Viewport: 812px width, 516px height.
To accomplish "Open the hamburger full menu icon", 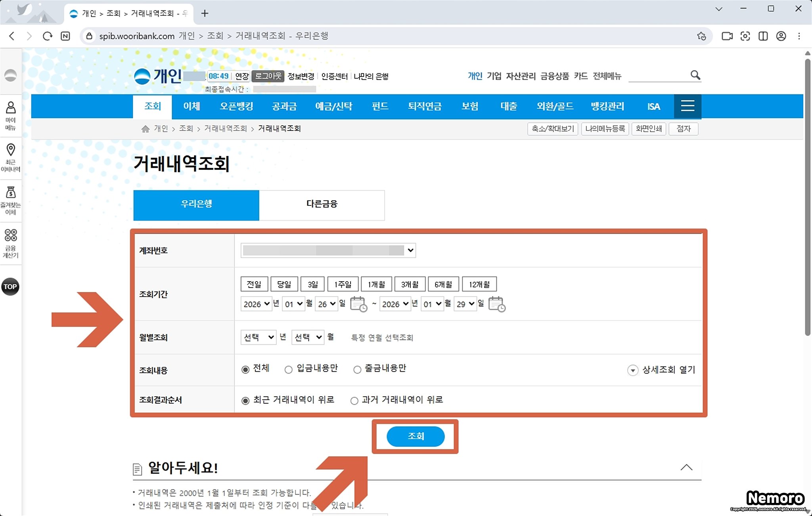I will pyautogui.click(x=687, y=106).
